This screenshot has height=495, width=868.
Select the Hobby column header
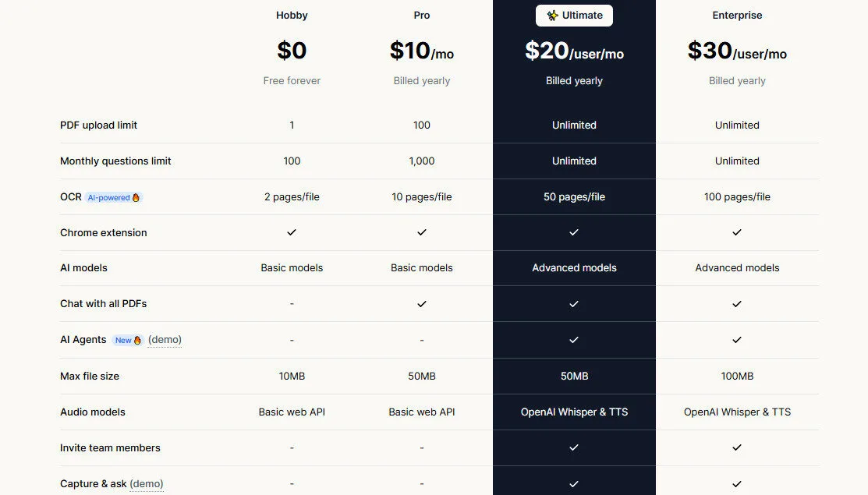[291, 15]
